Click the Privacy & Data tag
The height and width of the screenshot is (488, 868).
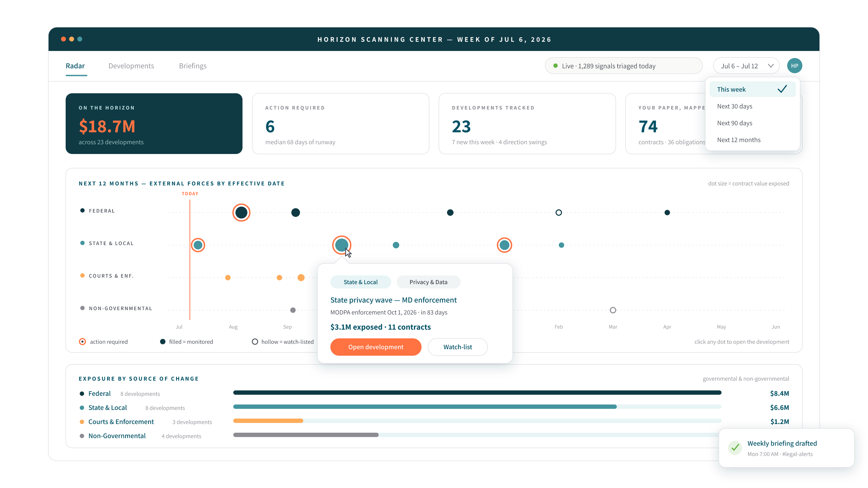pos(428,282)
